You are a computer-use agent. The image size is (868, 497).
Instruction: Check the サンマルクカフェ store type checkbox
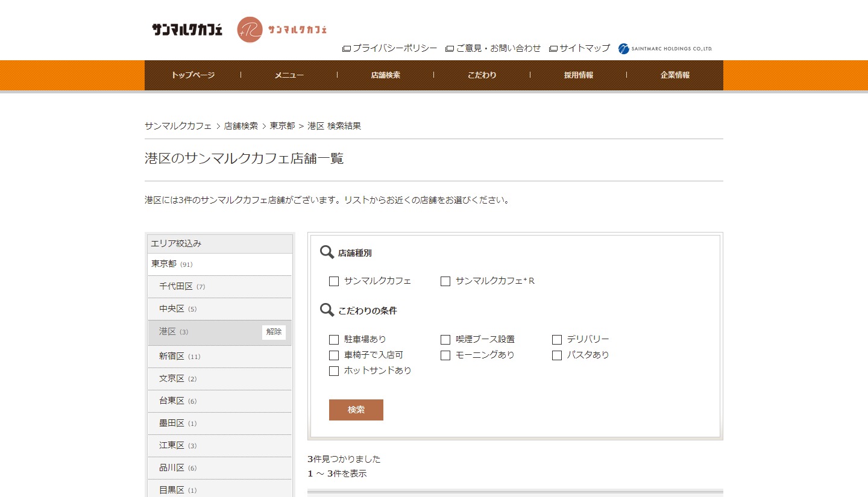334,281
